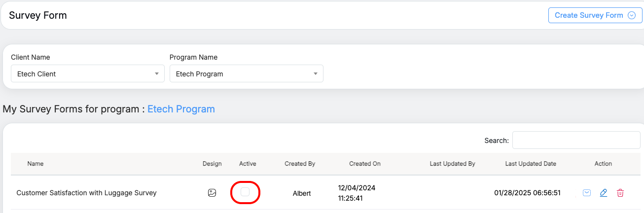Sort by the Created On column header
Image resolution: width=644 pixels, height=213 pixels.
click(365, 164)
